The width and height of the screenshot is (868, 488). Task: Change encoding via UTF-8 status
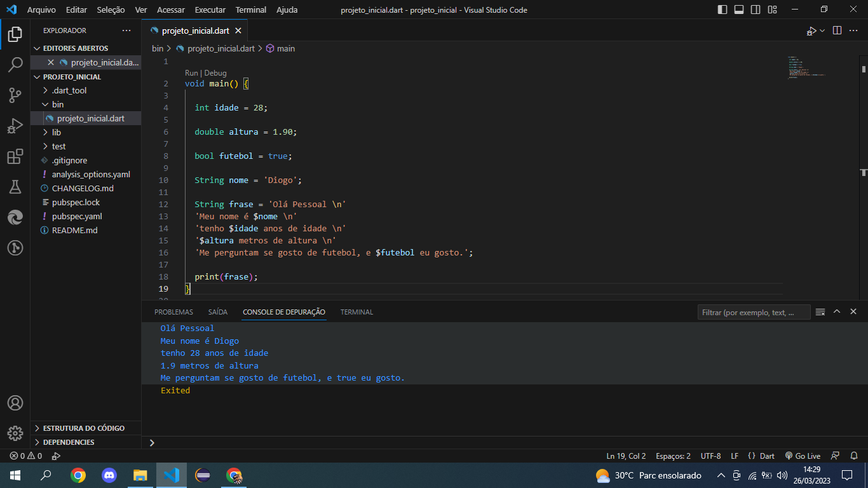710,456
